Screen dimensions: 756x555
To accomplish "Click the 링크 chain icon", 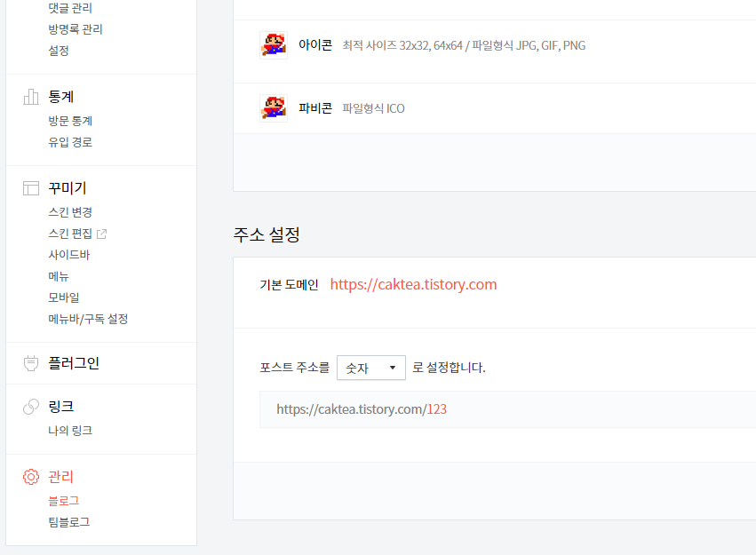I will point(31,407).
